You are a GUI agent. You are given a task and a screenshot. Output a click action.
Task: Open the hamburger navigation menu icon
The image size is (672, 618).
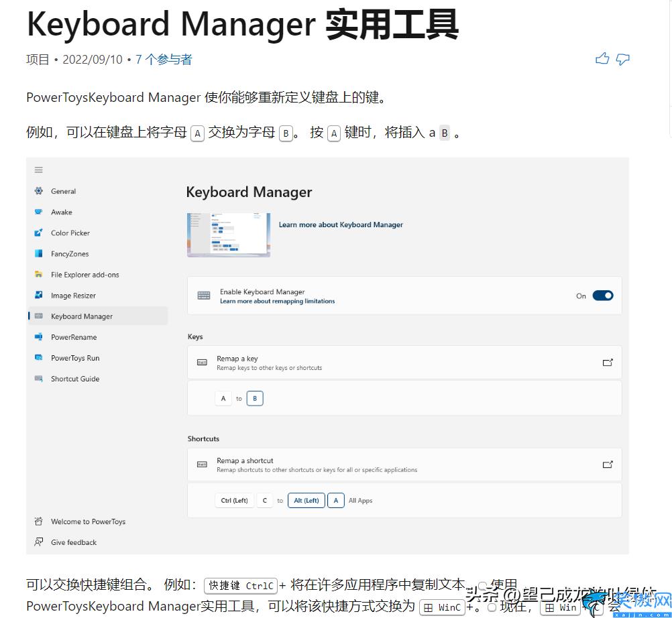coord(39,170)
